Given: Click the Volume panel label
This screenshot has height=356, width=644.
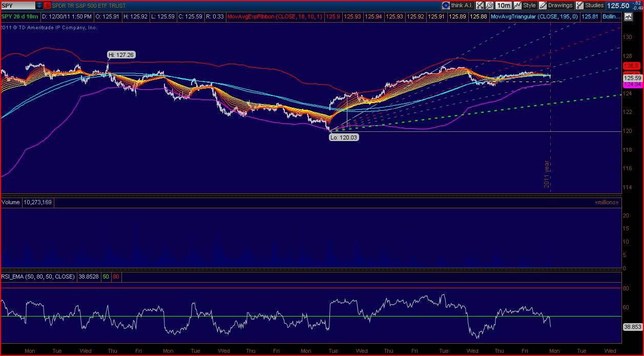Looking at the screenshot, I should tap(10, 202).
